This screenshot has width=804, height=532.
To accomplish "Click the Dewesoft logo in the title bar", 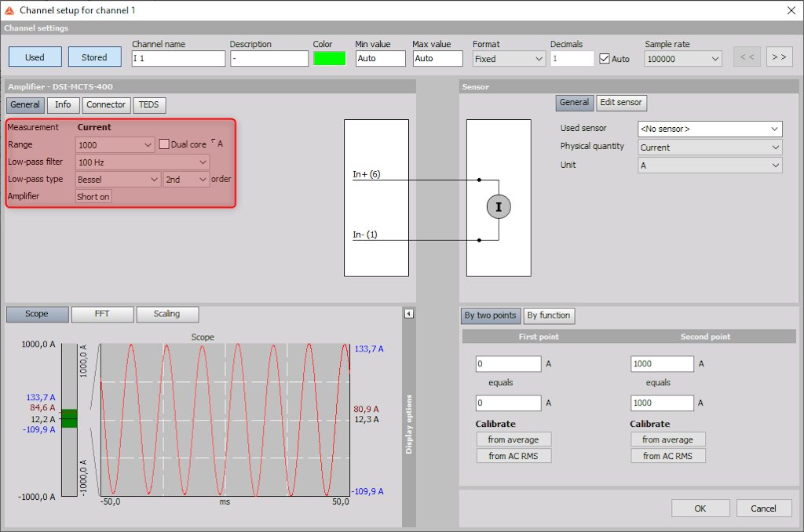I will click(x=9, y=10).
